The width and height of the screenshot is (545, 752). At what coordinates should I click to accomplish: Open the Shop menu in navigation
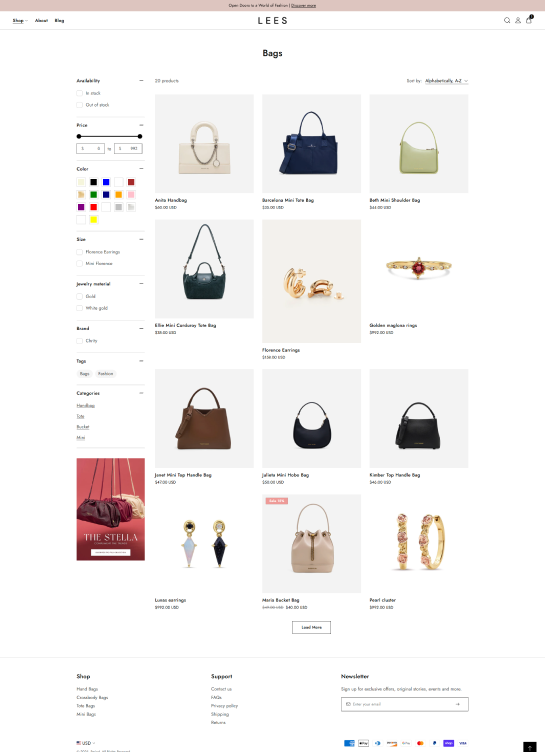pyautogui.click(x=20, y=21)
